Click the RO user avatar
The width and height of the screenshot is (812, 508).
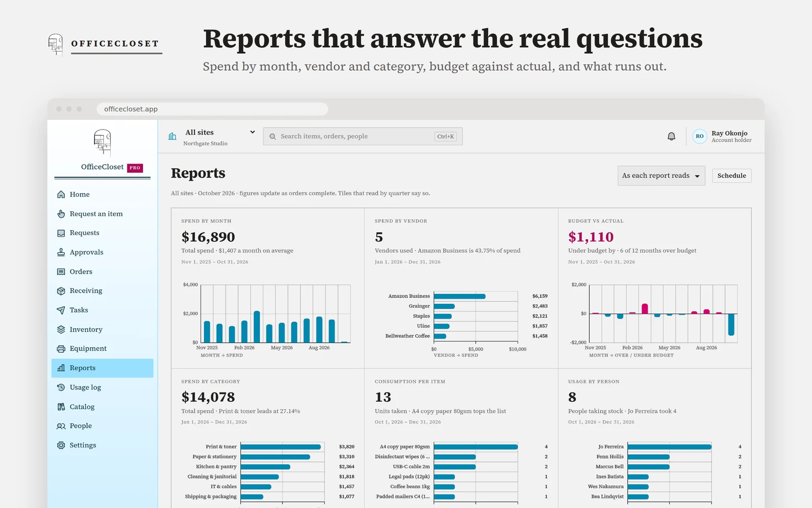pyautogui.click(x=700, y=136)
